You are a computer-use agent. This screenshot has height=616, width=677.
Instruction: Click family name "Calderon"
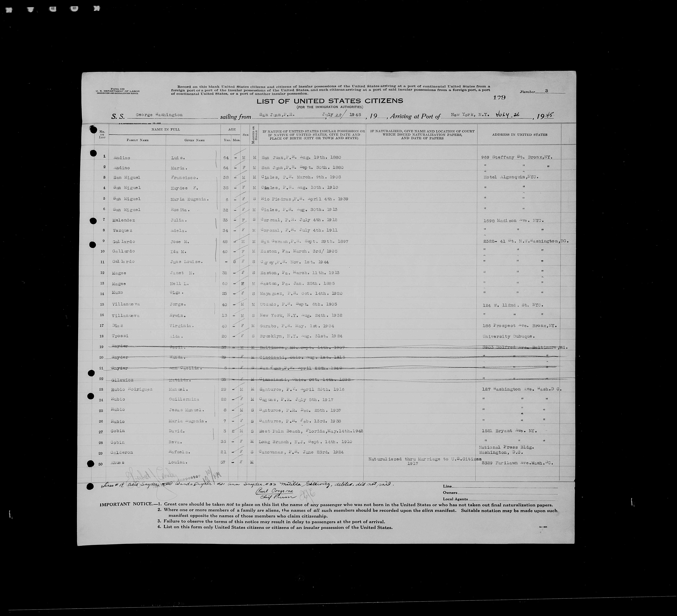[x=122, y=453]
